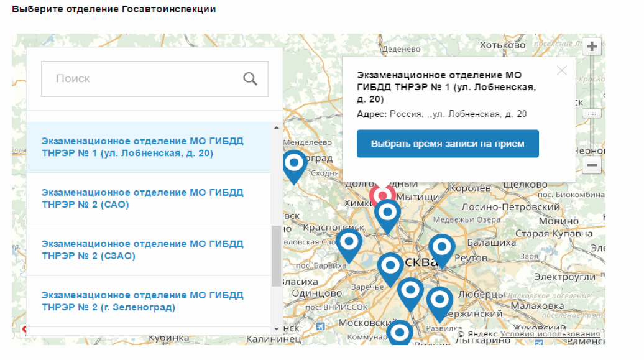Select the blue pin near Красногорск
The height and width of the screenshot is (360, 644).
[349, 242]
